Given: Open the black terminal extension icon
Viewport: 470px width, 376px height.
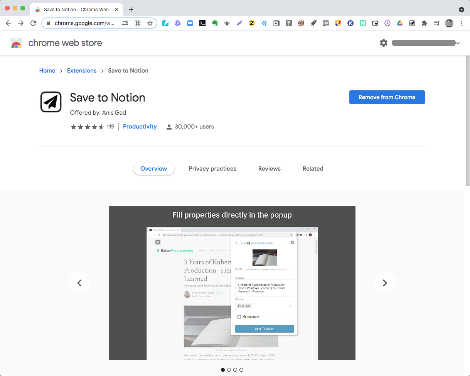Looking at the screenshot, I should (202, 23).
